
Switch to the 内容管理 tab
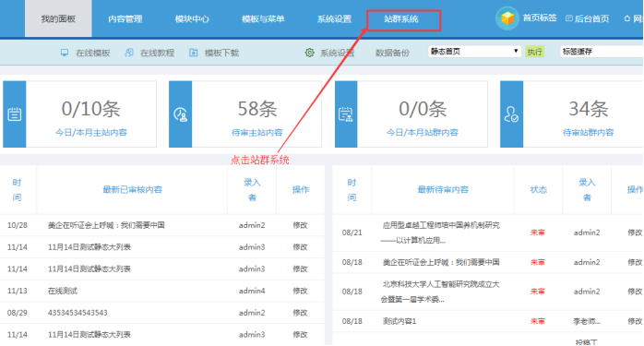point(125,18)
